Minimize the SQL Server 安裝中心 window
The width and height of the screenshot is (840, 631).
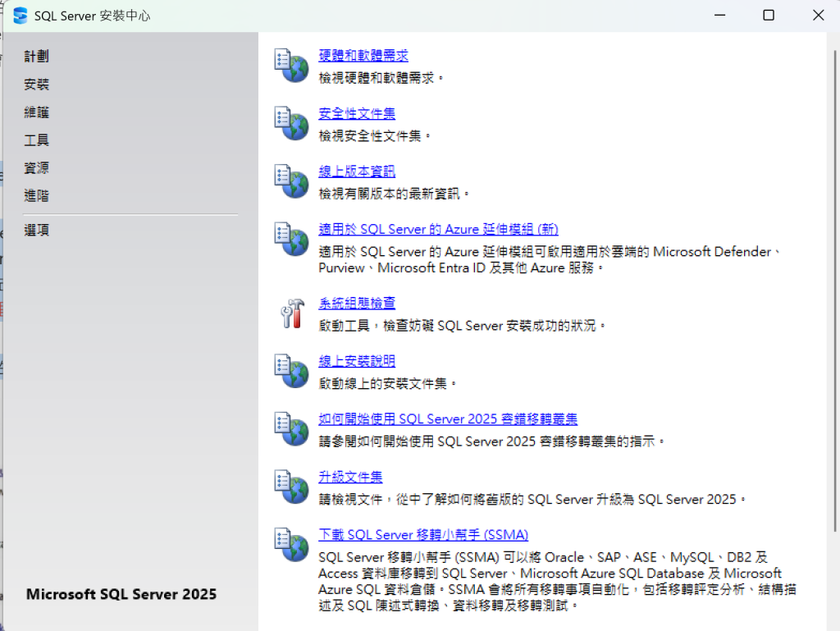coord(719,15)
